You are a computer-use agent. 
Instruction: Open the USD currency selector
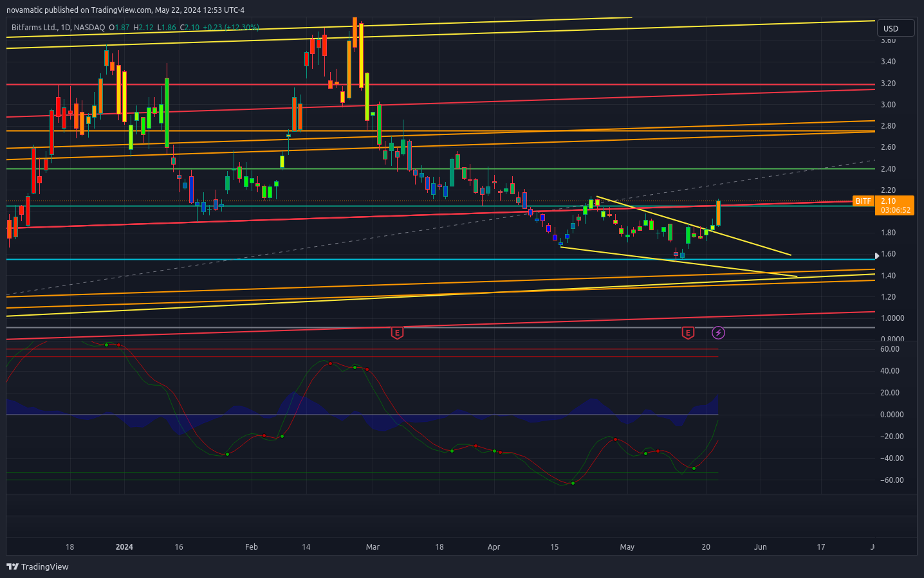[896, 28]
